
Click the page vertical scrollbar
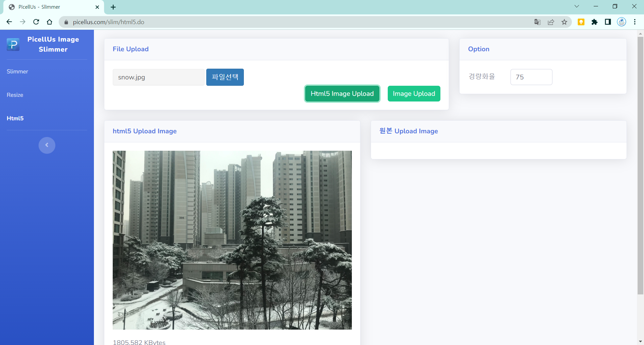pos(640,166)
